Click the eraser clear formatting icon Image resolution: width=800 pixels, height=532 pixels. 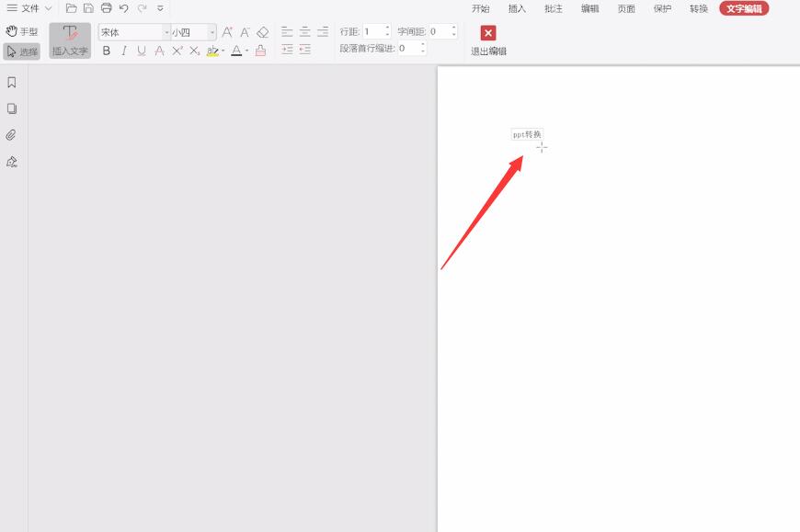point(263,32)
